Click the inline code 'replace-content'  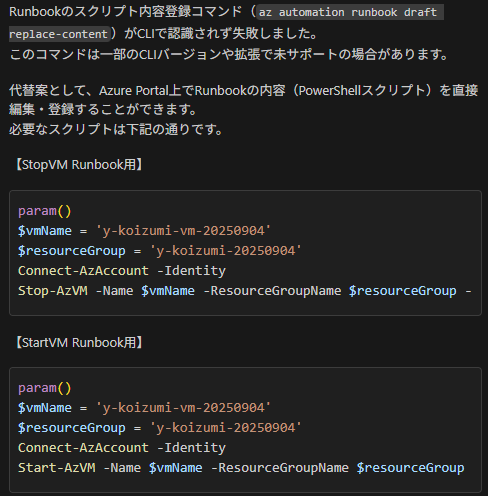pyautogui.click(x=59, y=34)
